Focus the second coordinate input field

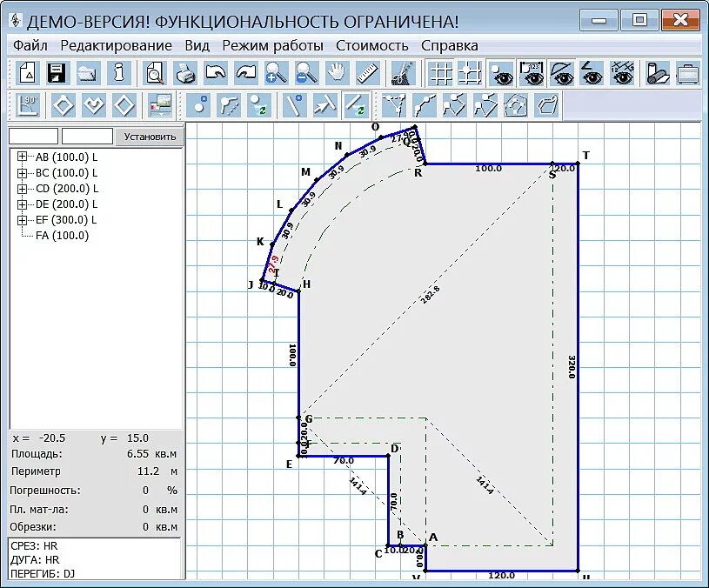tap(87, 136)
